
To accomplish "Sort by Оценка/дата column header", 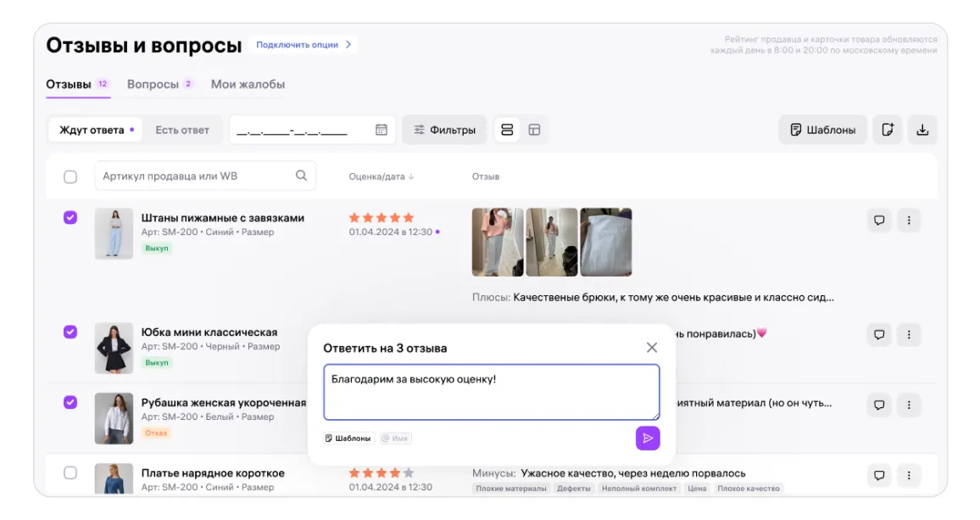I will pos(381,176).
